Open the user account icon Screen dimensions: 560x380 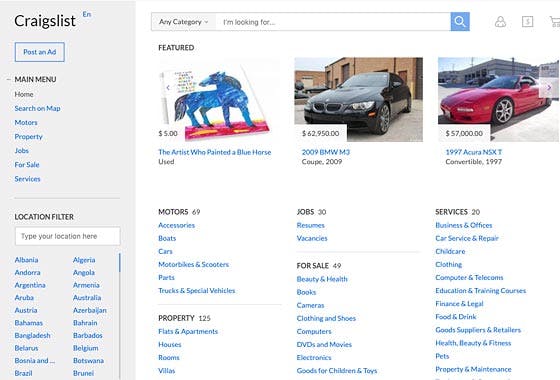point(500,22)
